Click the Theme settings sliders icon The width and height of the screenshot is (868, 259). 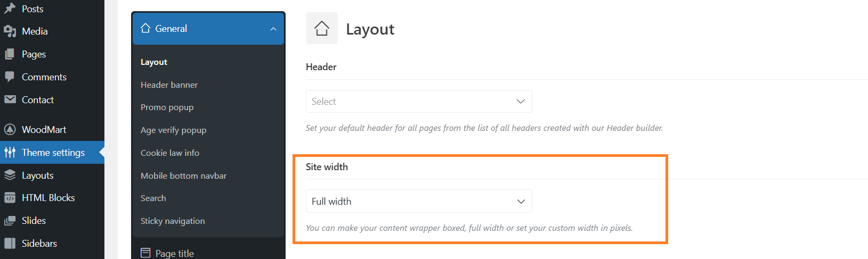point(10,153)
